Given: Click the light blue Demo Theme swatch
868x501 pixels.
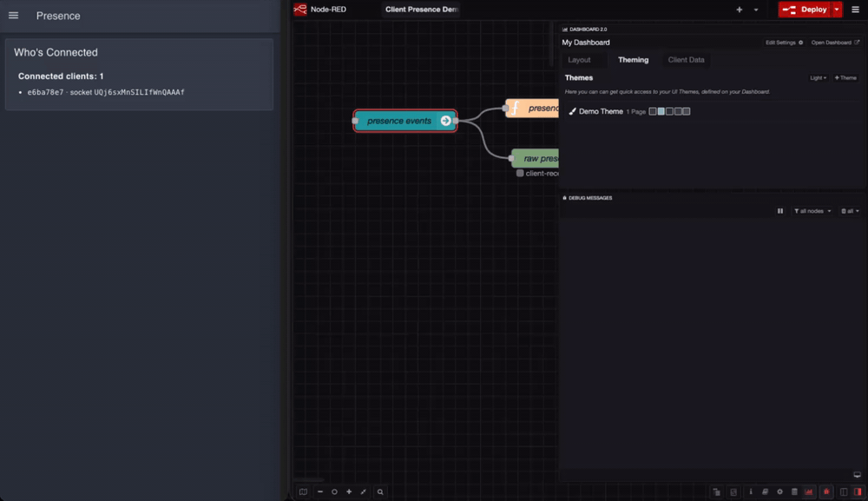Looking at the screenshot, I should (661, 111).
